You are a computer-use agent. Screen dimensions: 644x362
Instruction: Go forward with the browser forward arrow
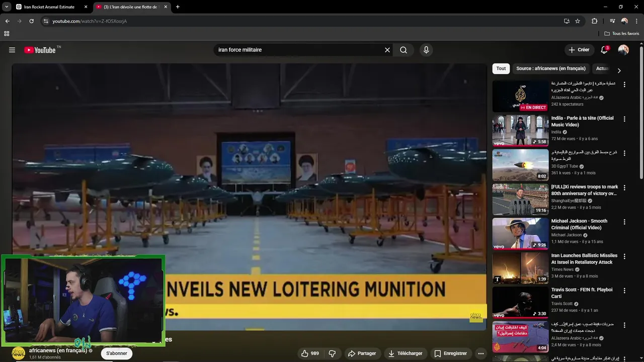[x=19, y=21]
